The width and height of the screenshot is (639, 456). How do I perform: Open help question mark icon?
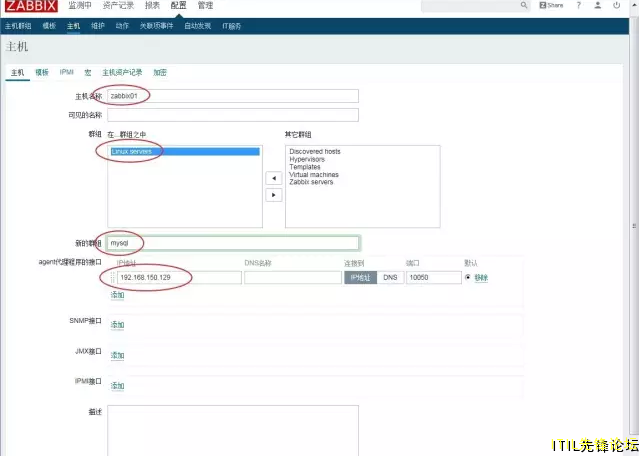578,5
